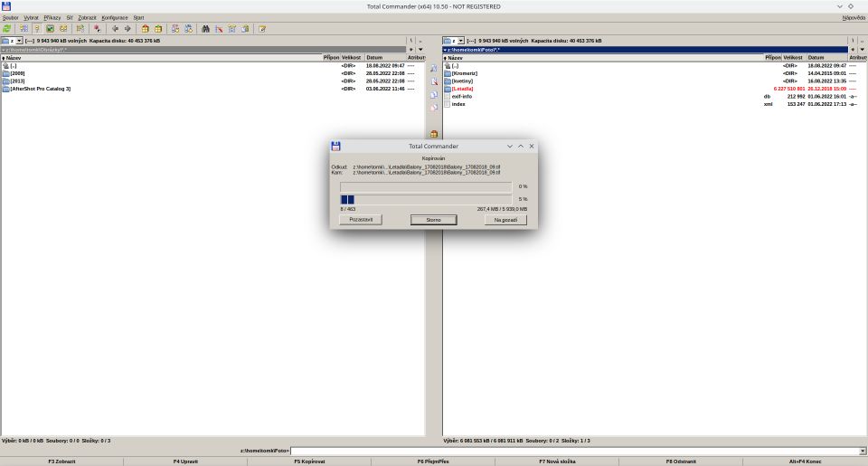This screenshot has height=466, width=868.
Task: Open file search with the binoculars icon
Action: 205,28
